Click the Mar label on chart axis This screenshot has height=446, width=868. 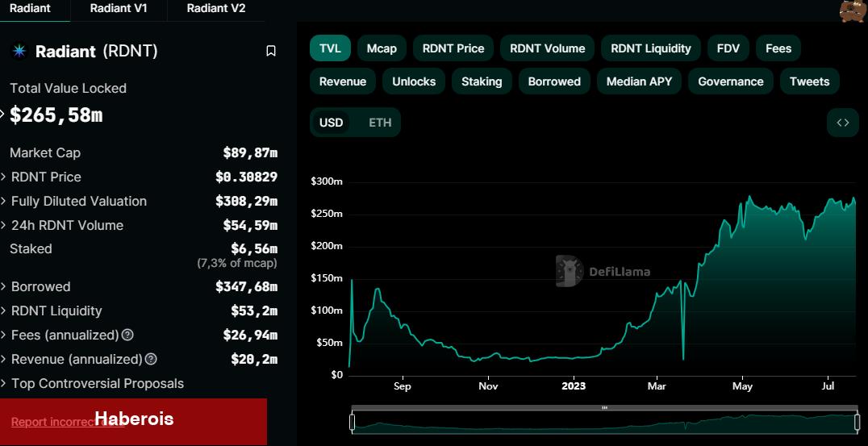(657, 386)
